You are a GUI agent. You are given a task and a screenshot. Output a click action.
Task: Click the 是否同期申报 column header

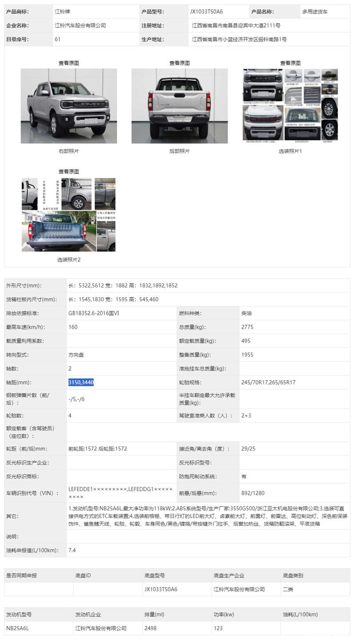22,575
